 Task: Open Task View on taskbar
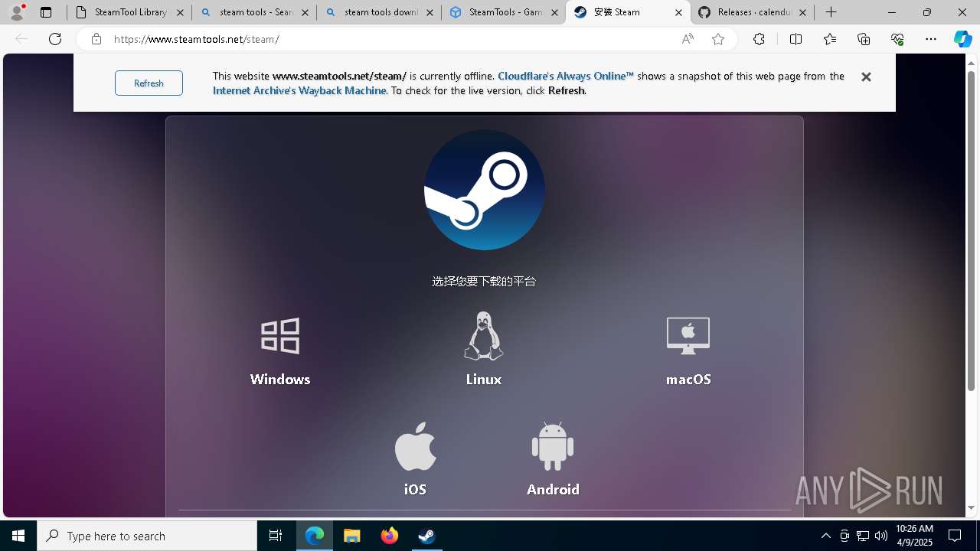276,536
